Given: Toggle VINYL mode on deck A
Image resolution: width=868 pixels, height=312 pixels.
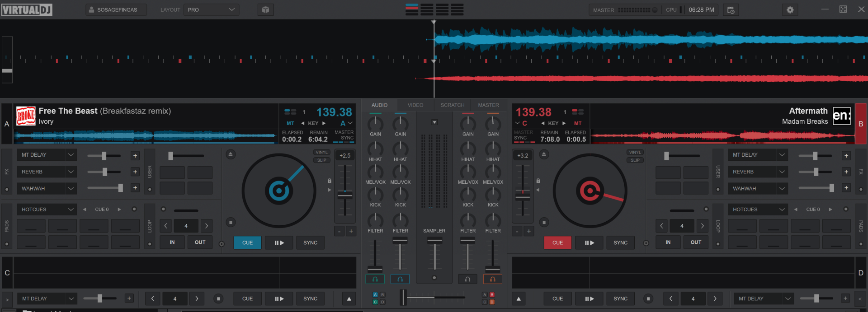Looking at the screenshot, I should pos(321,153).
